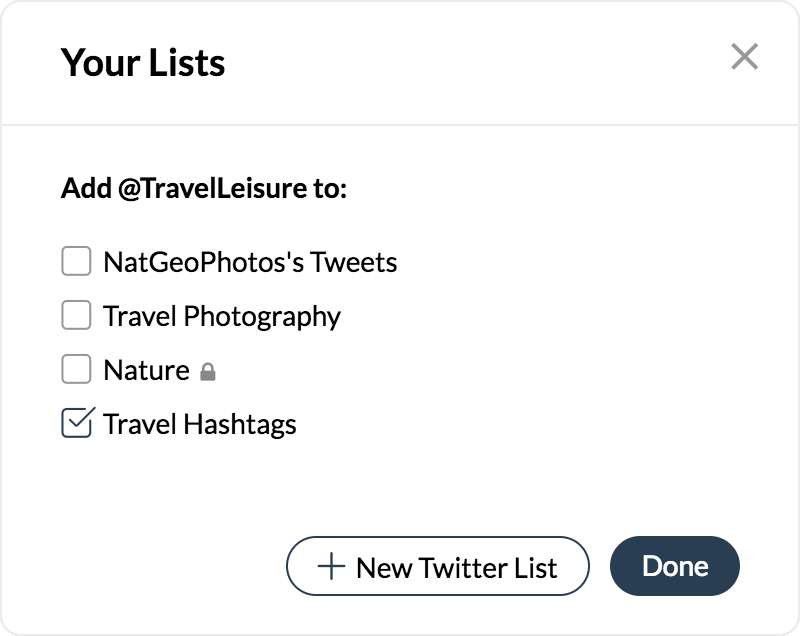Click the lock icon beside Nature
This screenshot has height=636, width=800.
[208, 372]
